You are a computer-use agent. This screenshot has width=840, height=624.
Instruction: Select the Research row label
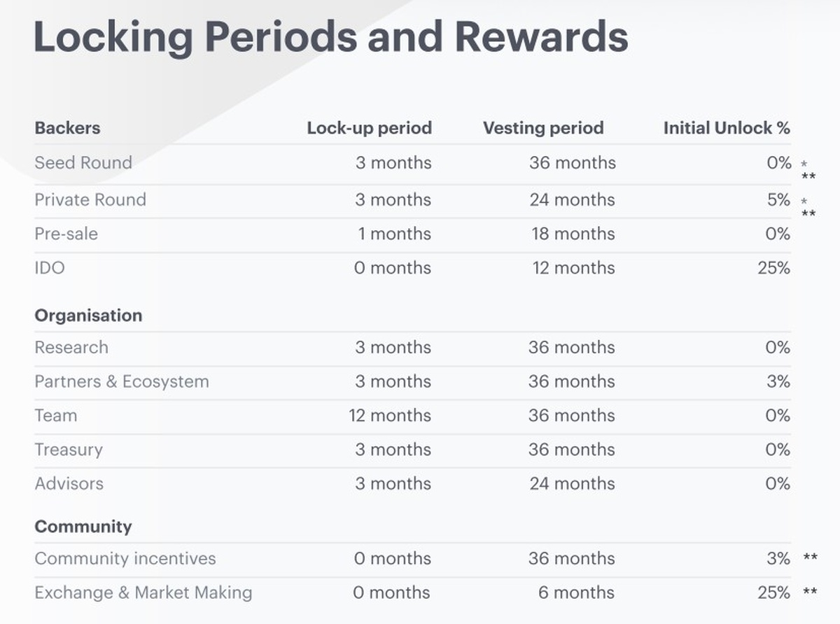71,348
